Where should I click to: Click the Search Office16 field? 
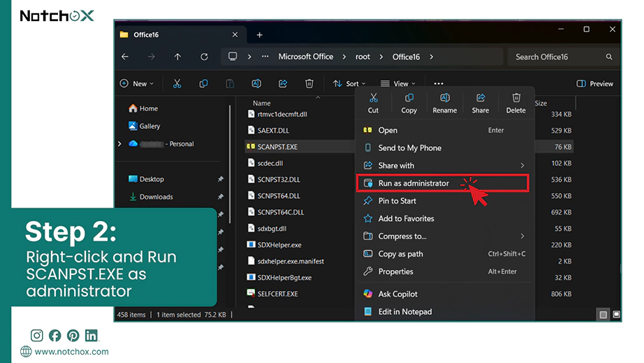[x=562, y=57]
